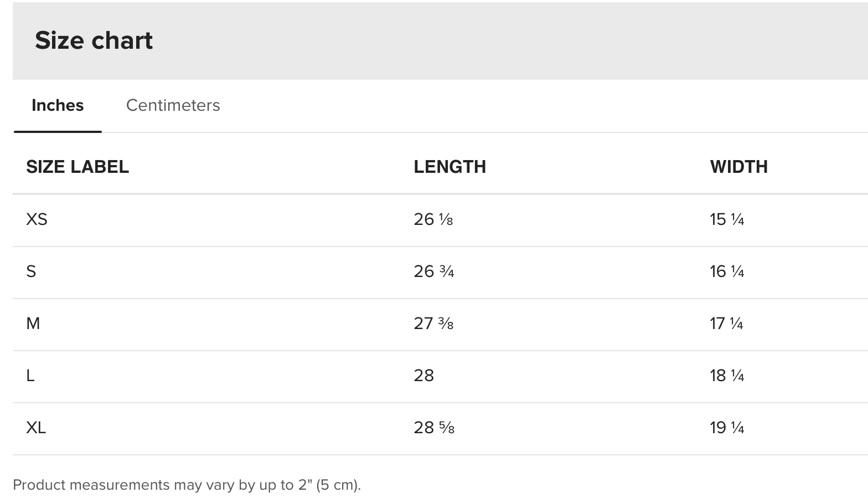The width and height of the screenshot is (868, 503).
Task: Click the SIZE LABEL column header
Action: point(77,167)
